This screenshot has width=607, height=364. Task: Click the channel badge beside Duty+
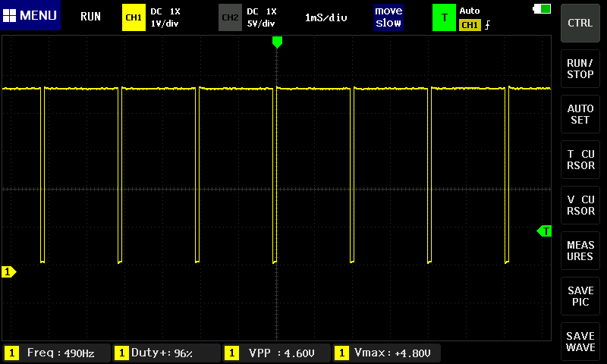[x=121, y=353]
